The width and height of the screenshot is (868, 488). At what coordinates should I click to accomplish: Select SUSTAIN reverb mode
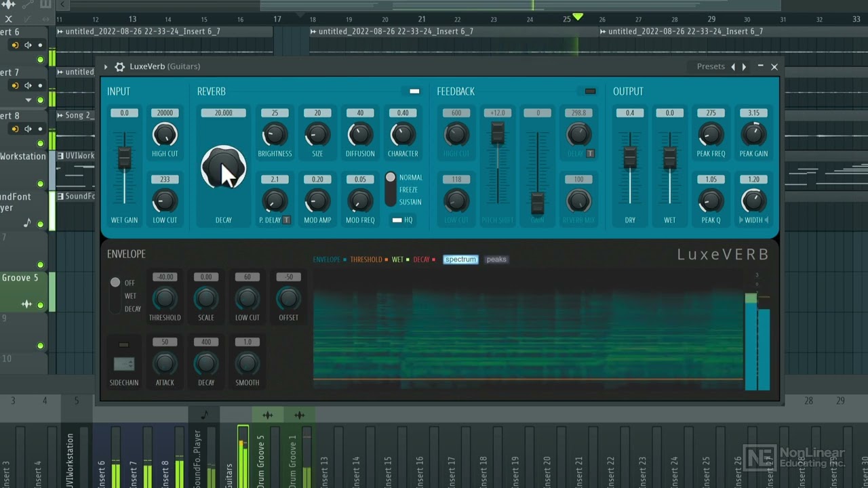tap(410, 202)
